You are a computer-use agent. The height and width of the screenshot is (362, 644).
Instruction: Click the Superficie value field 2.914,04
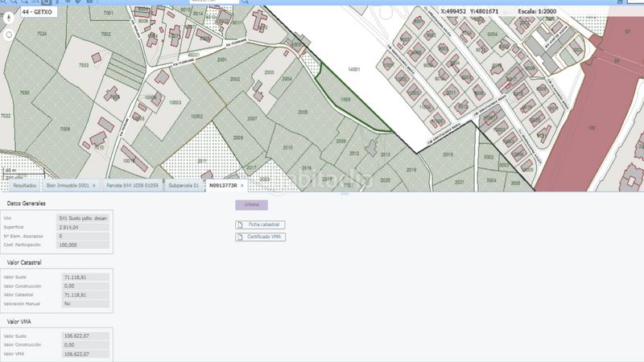click(82, 228)
